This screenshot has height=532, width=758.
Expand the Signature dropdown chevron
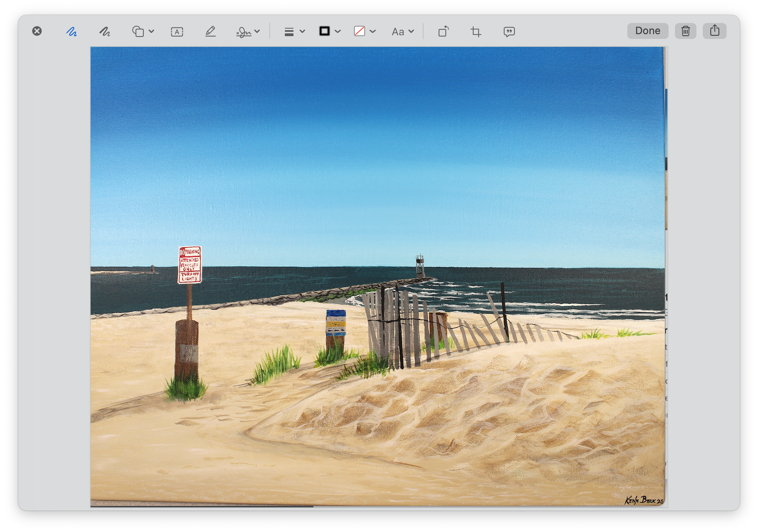pyautogui.click(x=257, y=31)
